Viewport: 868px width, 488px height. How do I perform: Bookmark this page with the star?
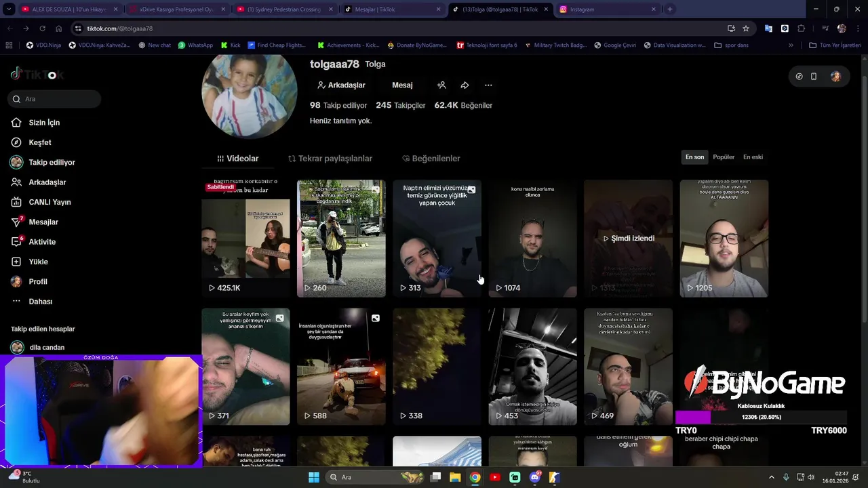point(746,28)
